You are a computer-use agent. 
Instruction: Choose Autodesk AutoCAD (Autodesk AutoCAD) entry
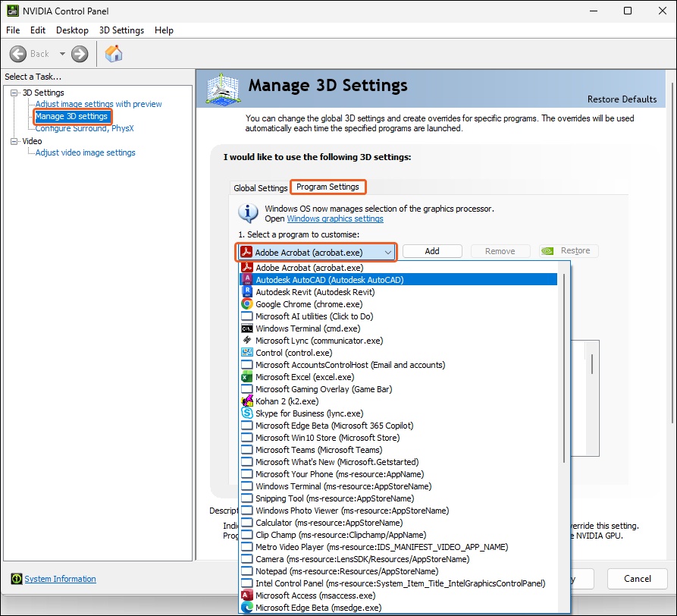tap(398, 279)
